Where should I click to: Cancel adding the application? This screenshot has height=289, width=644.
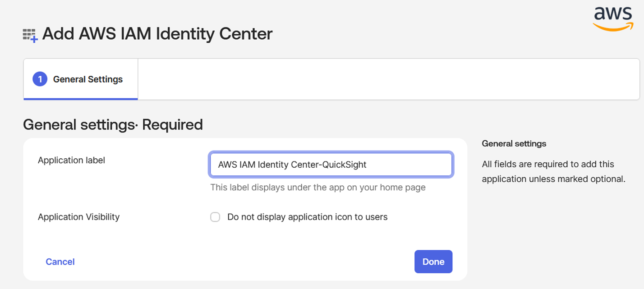point(60,261)
